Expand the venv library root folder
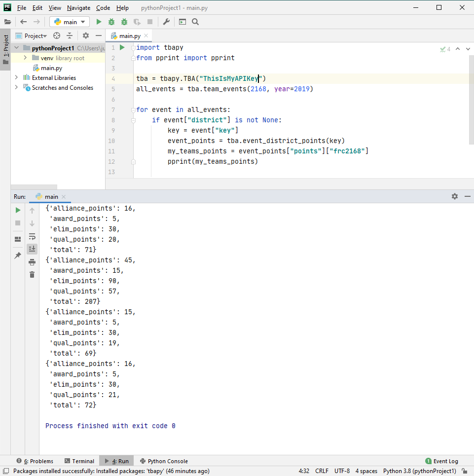Screen dimensions: 474x476 point(25,58)
